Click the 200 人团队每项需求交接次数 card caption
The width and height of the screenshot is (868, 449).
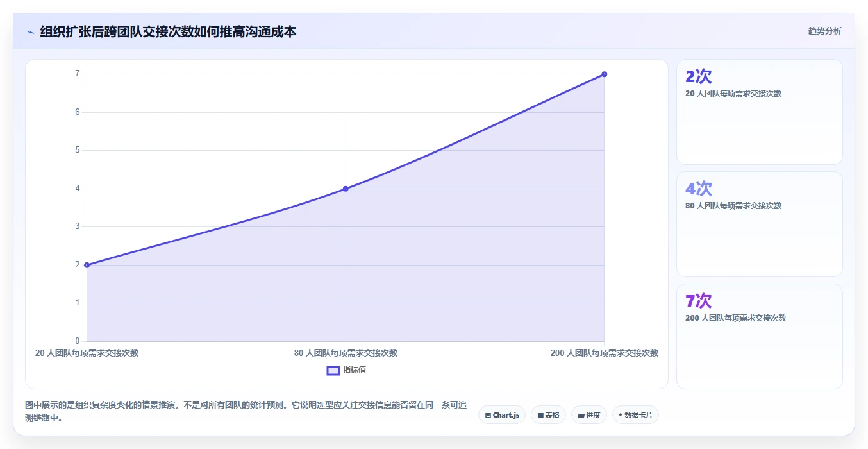coord(735,318)
